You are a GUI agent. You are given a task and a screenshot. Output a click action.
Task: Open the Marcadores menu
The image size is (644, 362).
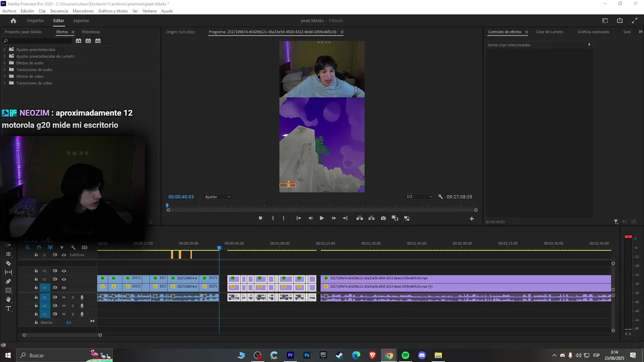(x=83, y=11)
